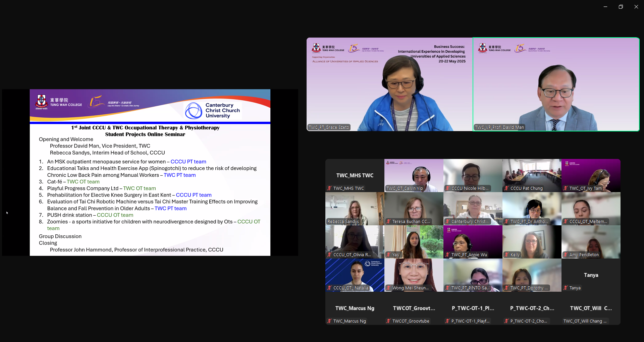
Task: Click muted mic icon next to Tanya label
Action: coord(566,288)
